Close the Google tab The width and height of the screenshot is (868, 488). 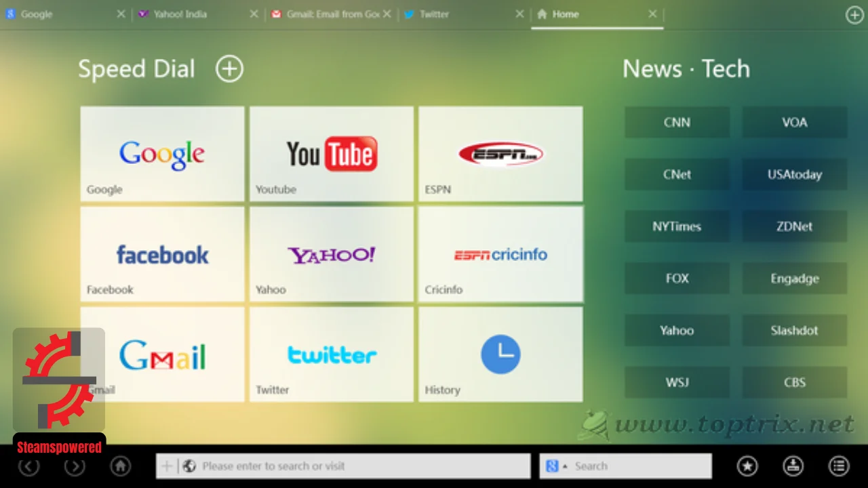pyautogui.click(x=121, y=14)
